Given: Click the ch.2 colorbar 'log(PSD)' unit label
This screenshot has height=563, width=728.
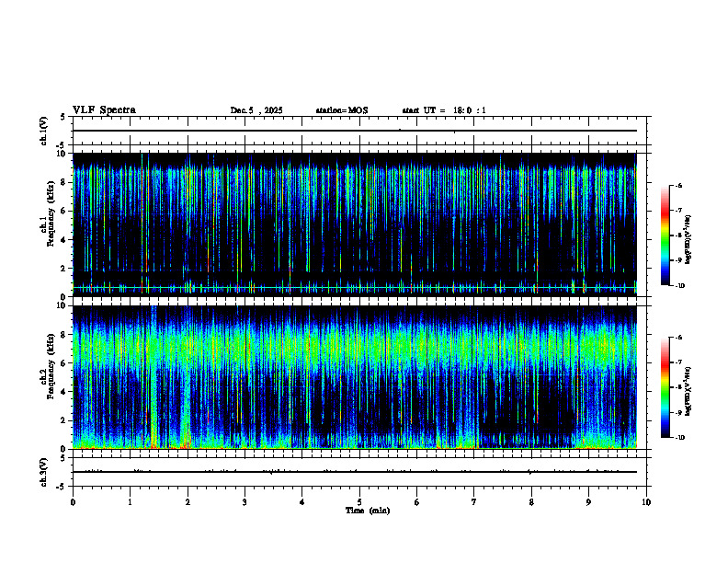Looking at the screenshot, I should 688,391.
